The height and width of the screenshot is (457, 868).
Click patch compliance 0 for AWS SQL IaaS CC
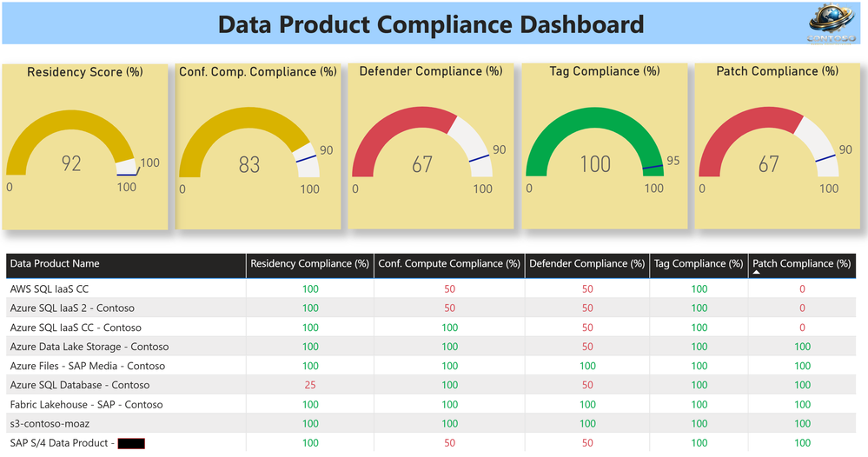point(802,288)
